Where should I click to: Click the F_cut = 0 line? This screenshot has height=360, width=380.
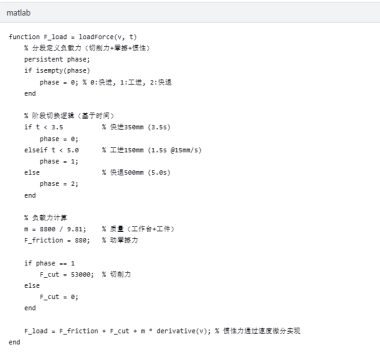point(59,297)
